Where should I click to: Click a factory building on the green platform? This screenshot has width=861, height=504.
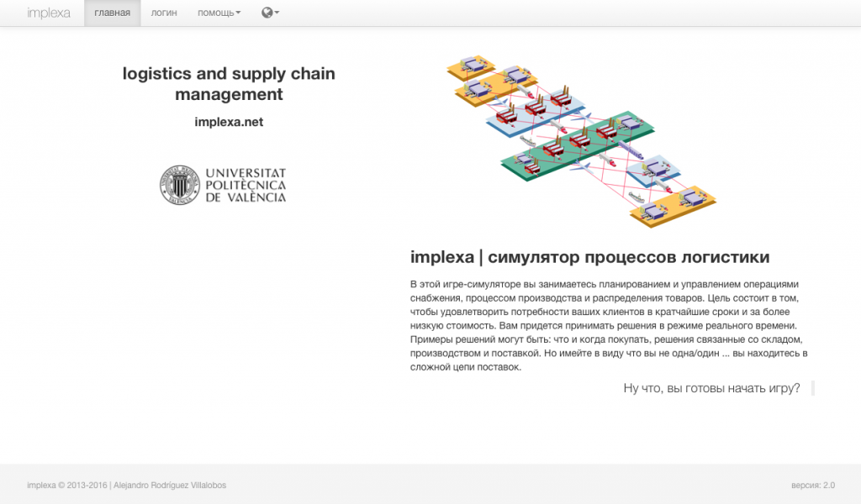tap(581, 139)
